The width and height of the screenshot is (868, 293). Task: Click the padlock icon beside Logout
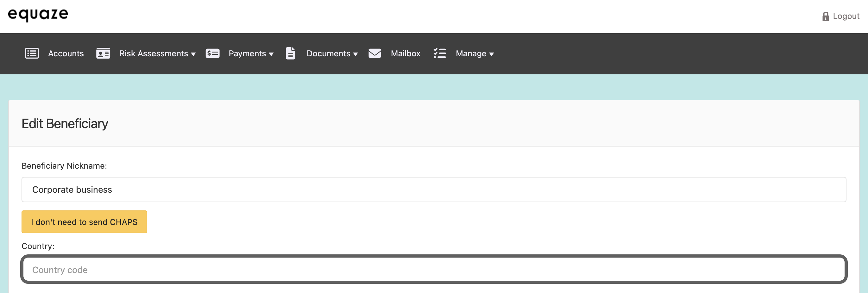(825, 16)
